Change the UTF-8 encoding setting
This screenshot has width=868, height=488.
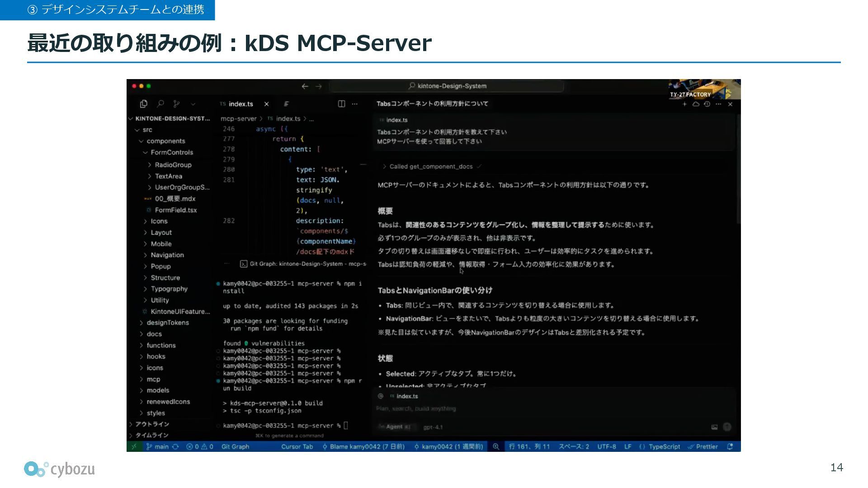pos(607,446)
